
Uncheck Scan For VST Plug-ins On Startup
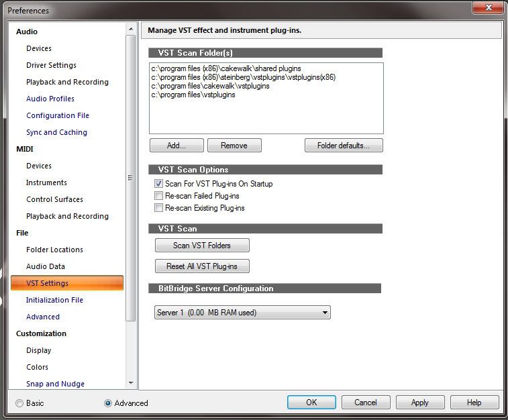159,184
